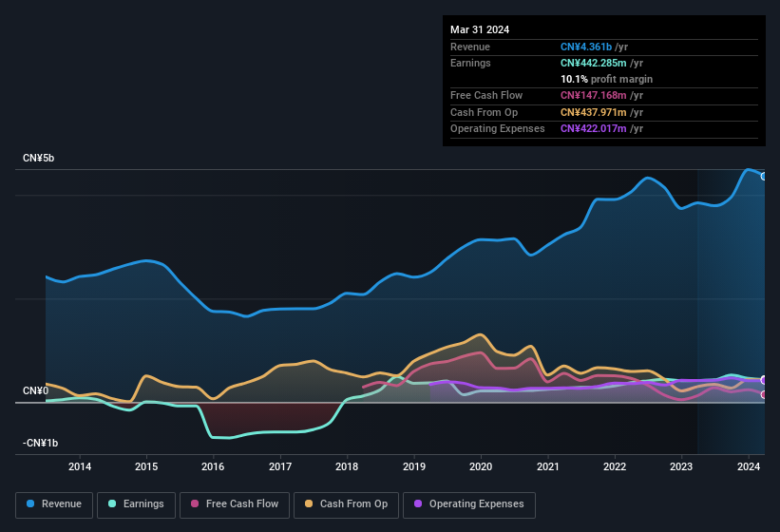
Task: Click the Mar 31 2024 tooltip header
Action: point(480,29)
